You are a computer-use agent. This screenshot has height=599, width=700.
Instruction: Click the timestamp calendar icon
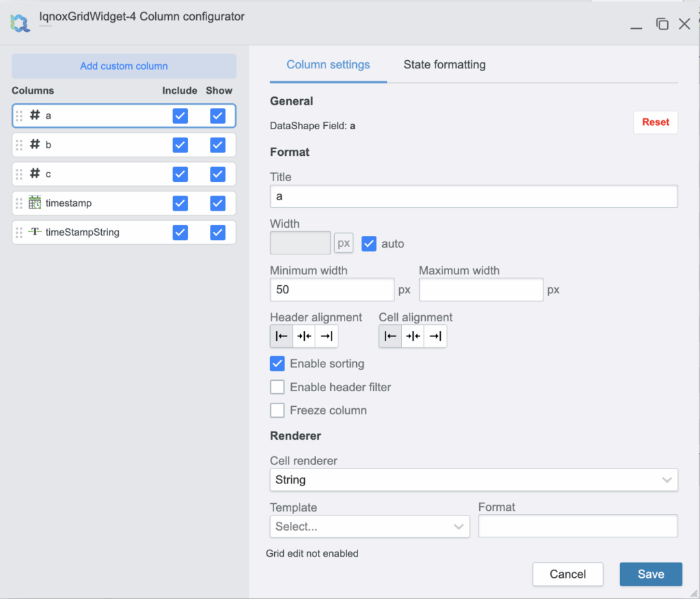[x=35, y=203]
